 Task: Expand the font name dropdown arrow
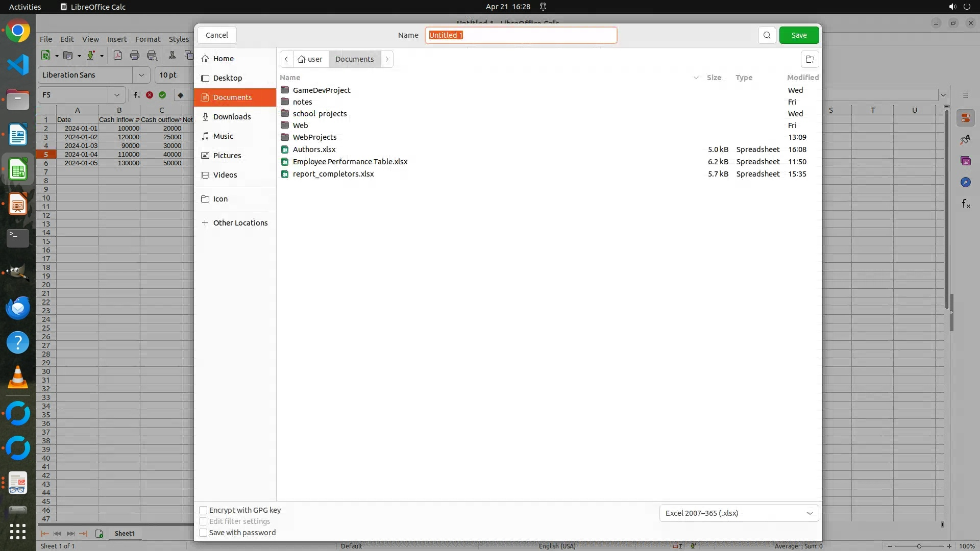(x=141, y=75)
